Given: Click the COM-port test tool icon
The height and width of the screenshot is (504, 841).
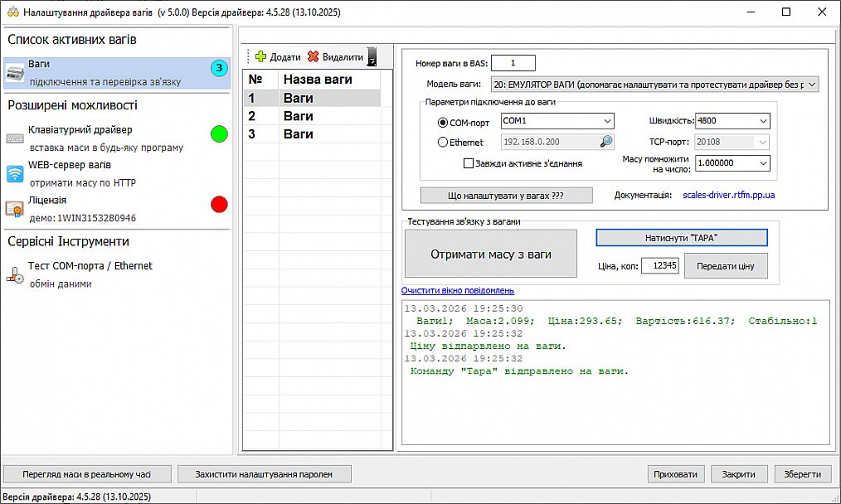Looking at the screenshot, I should (x=15, y=274).
